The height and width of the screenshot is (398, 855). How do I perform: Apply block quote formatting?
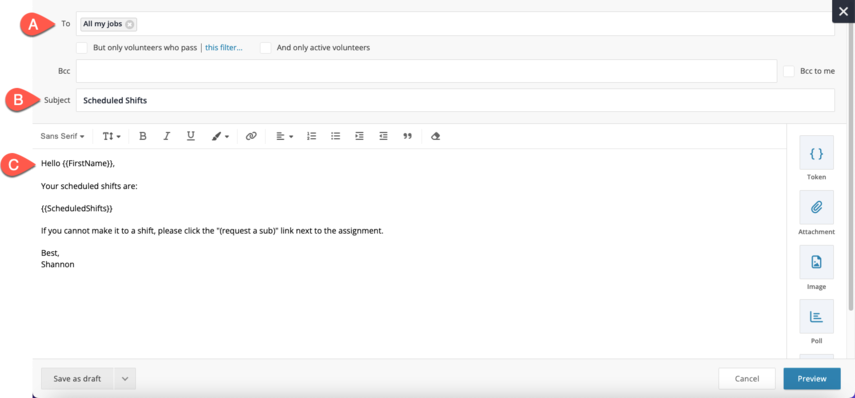[x=407, y=136]
